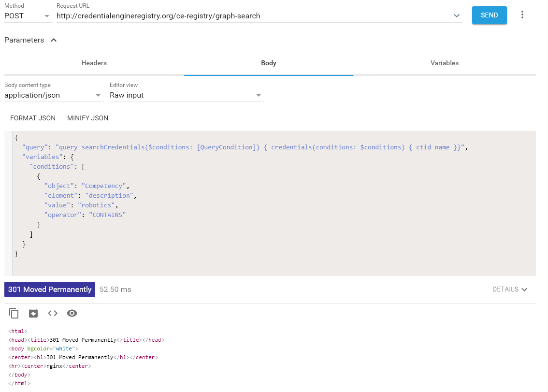
Task: Click the h1 301 Moved Permanently line
Action: point(83,357)
